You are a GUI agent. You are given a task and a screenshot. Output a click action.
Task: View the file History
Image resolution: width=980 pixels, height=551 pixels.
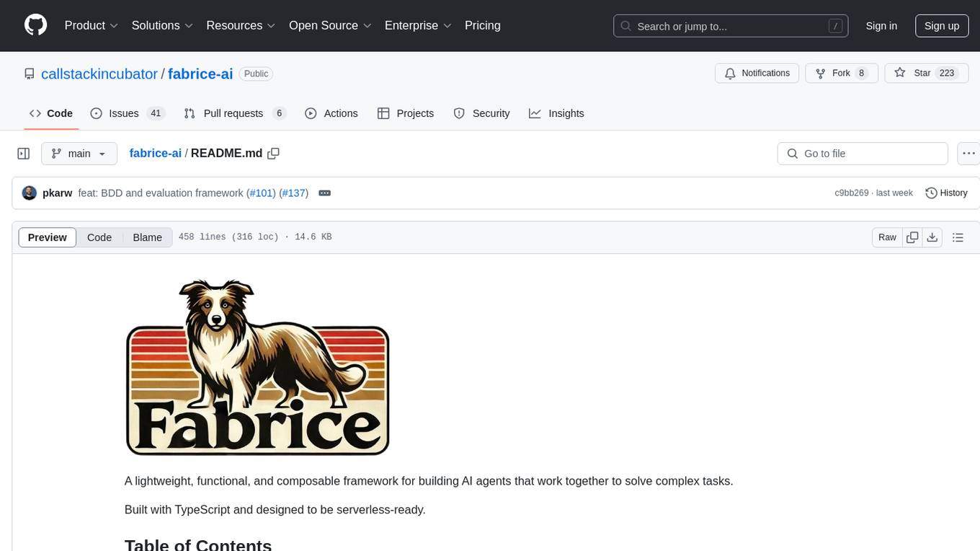(946, 193)
